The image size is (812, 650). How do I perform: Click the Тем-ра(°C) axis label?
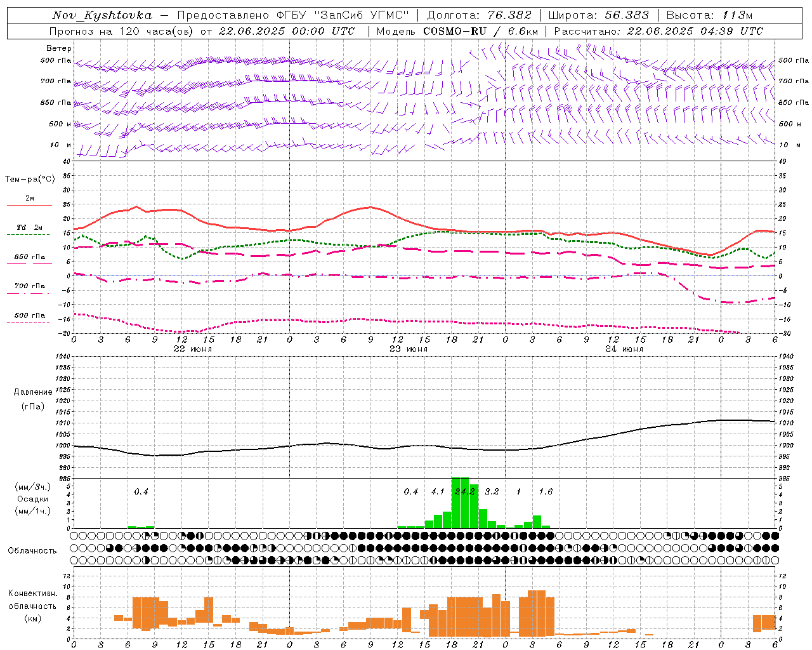[30, 180]
